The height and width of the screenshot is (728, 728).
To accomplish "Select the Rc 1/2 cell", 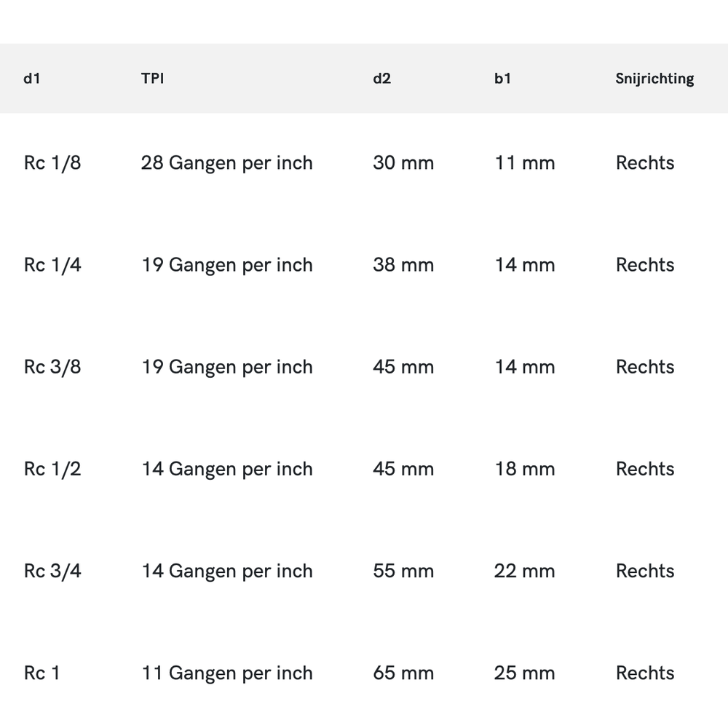I will point(52,469).
